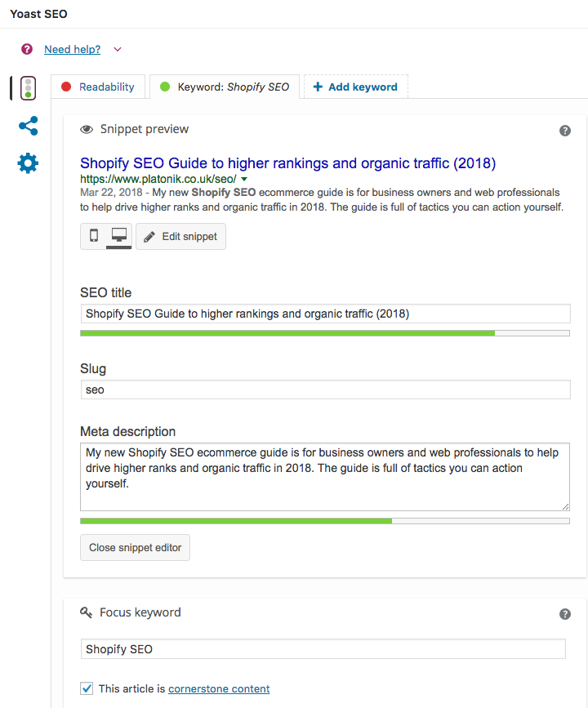Click the Snippet preview help icon
This screenshot has width=588, height=708.
tap(564, 131)
